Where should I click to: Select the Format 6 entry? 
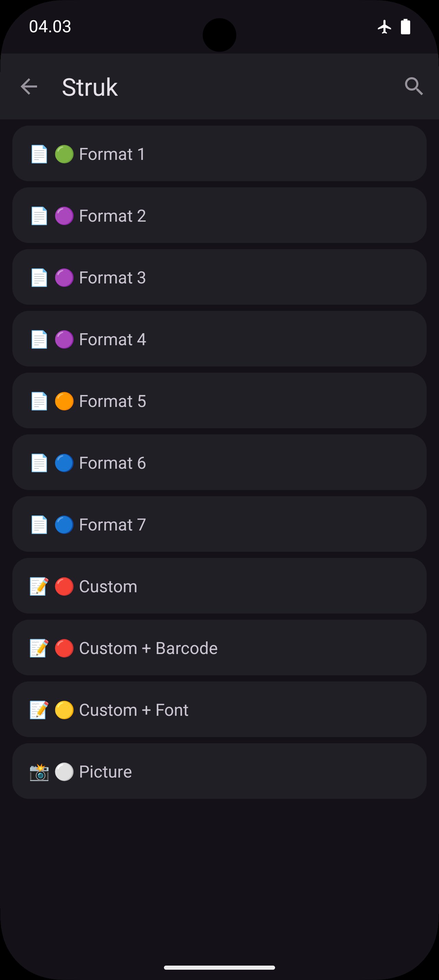pos(219,463)
